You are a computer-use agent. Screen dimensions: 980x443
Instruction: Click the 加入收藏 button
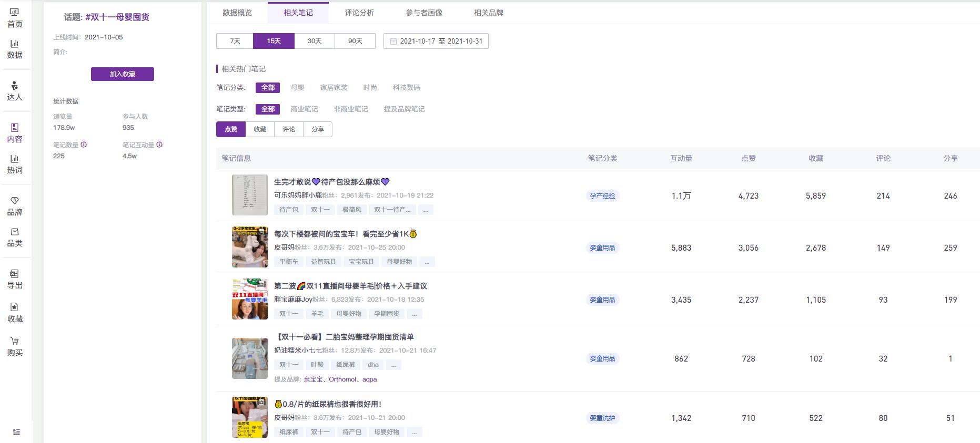122,74
